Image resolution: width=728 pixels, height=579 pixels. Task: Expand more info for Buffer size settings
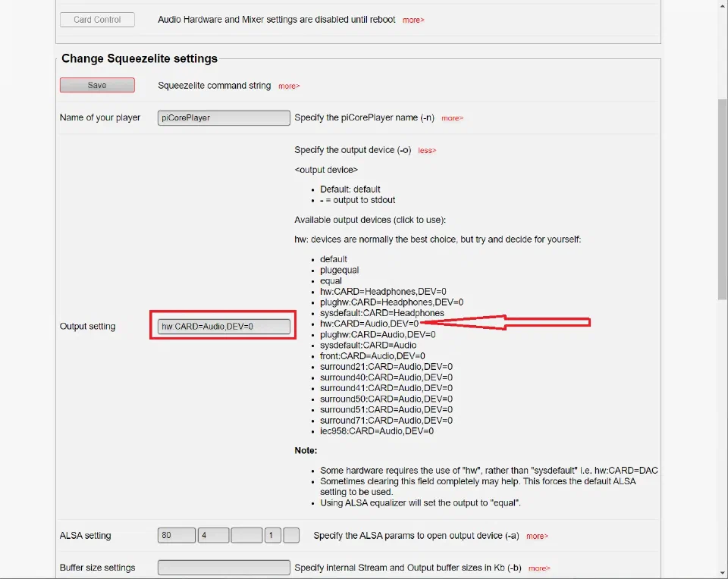click(539, 568)
